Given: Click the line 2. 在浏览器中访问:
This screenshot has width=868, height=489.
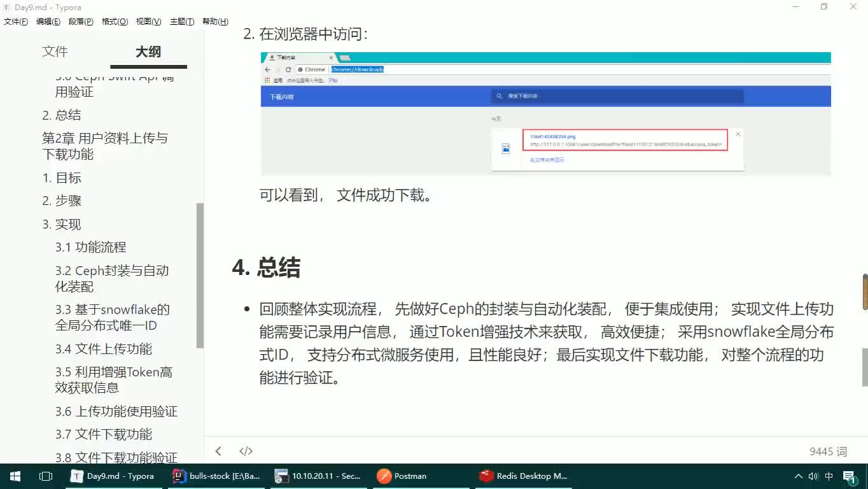Looking at the screenshot, I should point(305,34).
